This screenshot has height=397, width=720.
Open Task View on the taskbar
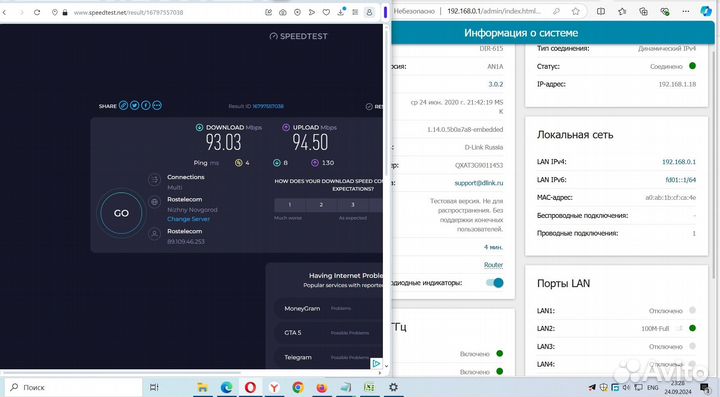pos(154,388)
